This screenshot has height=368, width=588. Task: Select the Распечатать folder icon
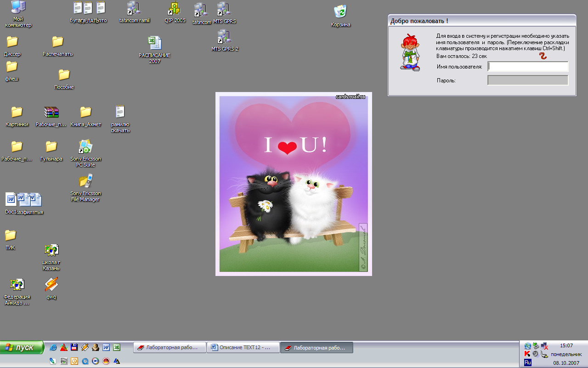58,46
